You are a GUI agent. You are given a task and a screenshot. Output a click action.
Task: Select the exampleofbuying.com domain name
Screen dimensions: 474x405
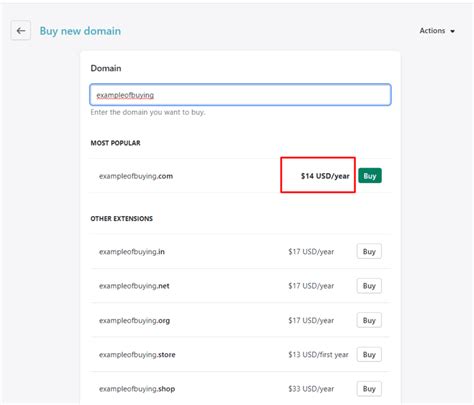(136, 176)
